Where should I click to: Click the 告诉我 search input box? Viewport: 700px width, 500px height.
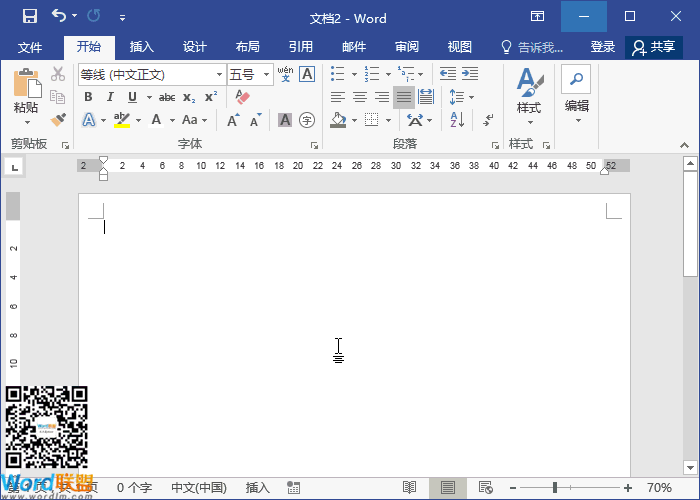click(x=539, y=47)
